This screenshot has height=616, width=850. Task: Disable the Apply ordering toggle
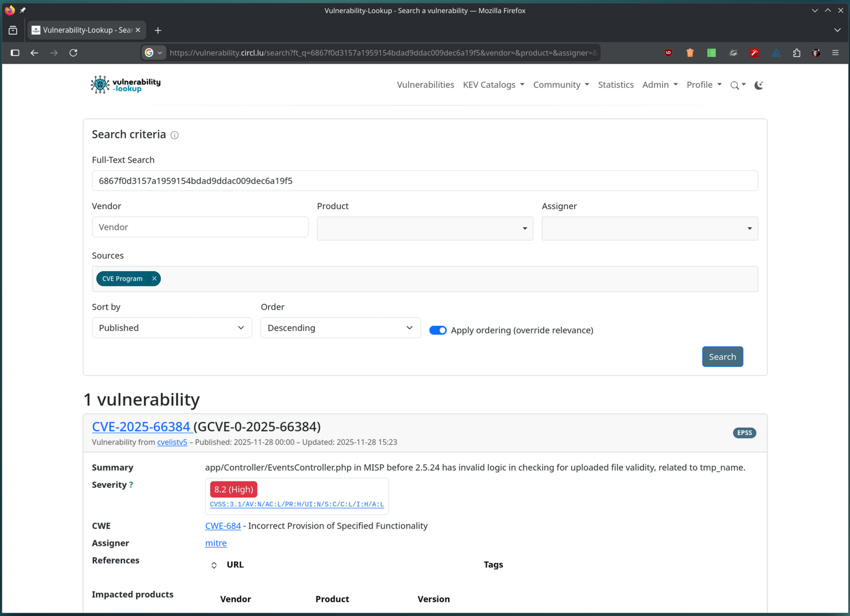point(438,330)
